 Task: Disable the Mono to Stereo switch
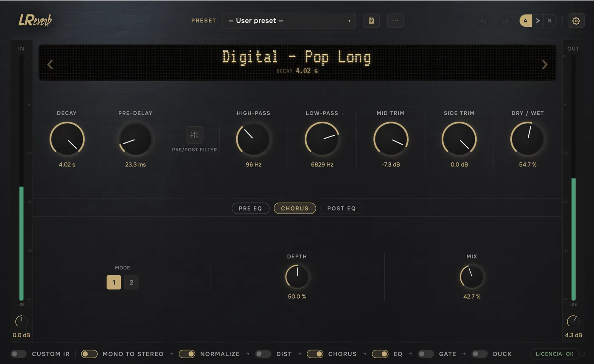(89, 354)
